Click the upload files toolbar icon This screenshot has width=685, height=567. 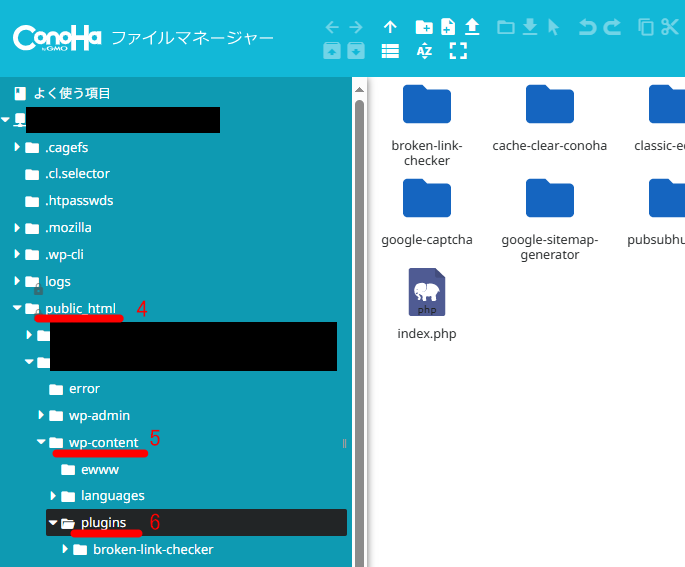click(472, 27)
